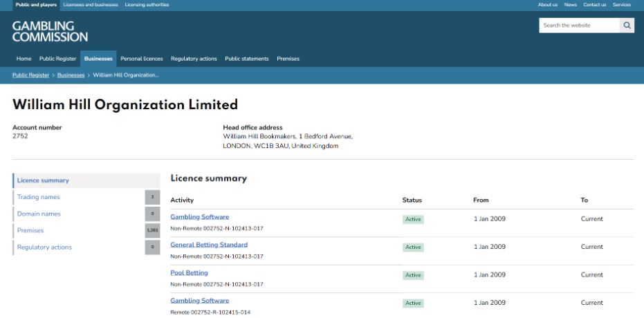Screen dimensions: 644x318
Task: Select Personal licences in navigation
Action: click(x=142, y=59)
